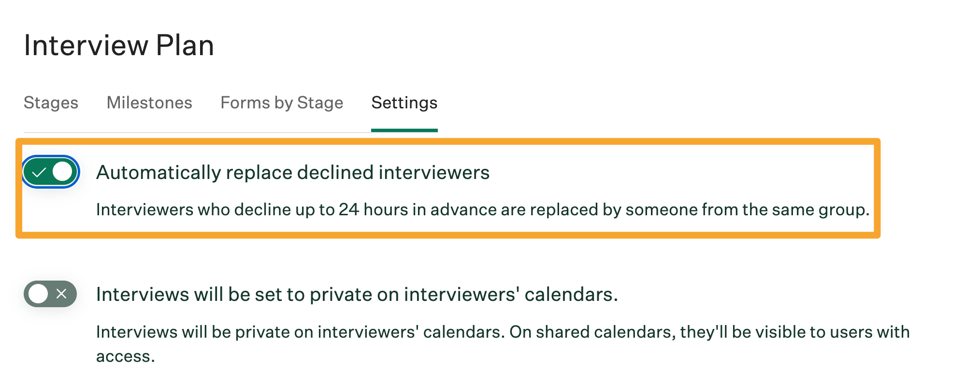The image size is (980, 387).
Task: Open the Milestones tab
Action: (x=149, y=103)
